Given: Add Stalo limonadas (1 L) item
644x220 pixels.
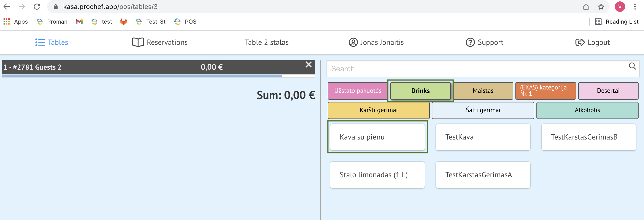Looking at the screenshot, I should click(377, 175).
